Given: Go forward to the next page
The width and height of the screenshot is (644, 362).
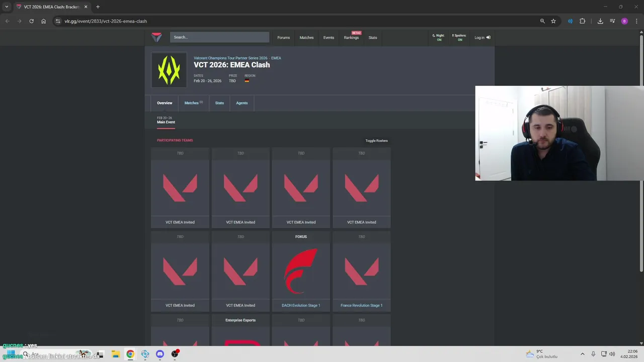Looking at the screenshot, I should coord(19,21).
